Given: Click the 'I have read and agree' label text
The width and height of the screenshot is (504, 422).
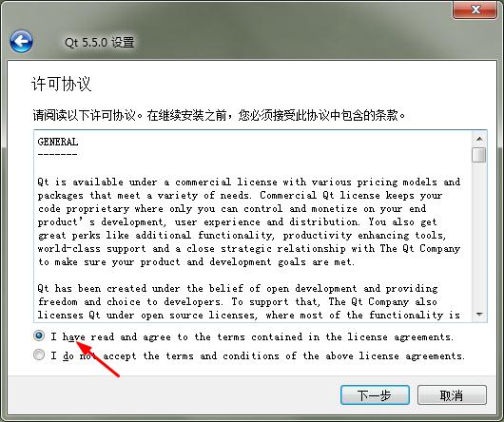Looking at the screenshot, I should 252,336.
